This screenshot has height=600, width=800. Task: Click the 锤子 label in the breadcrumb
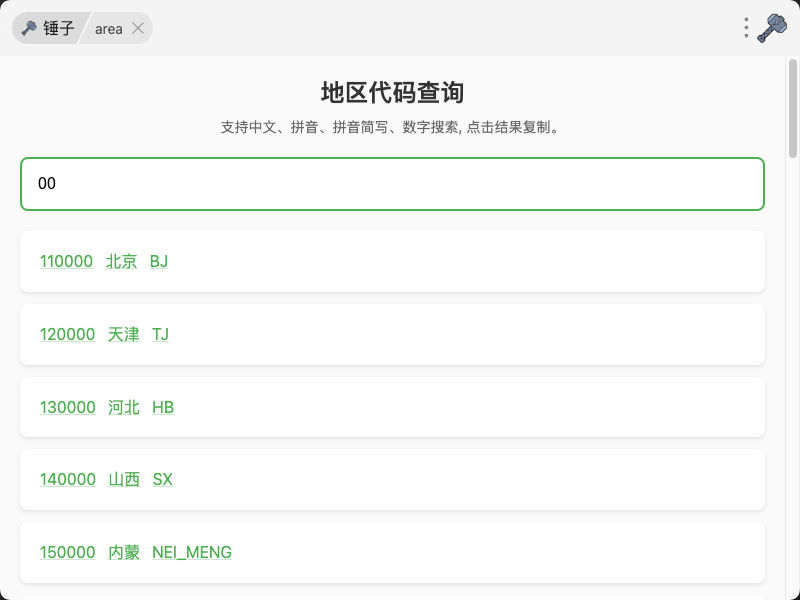click(x=59, y=28)
